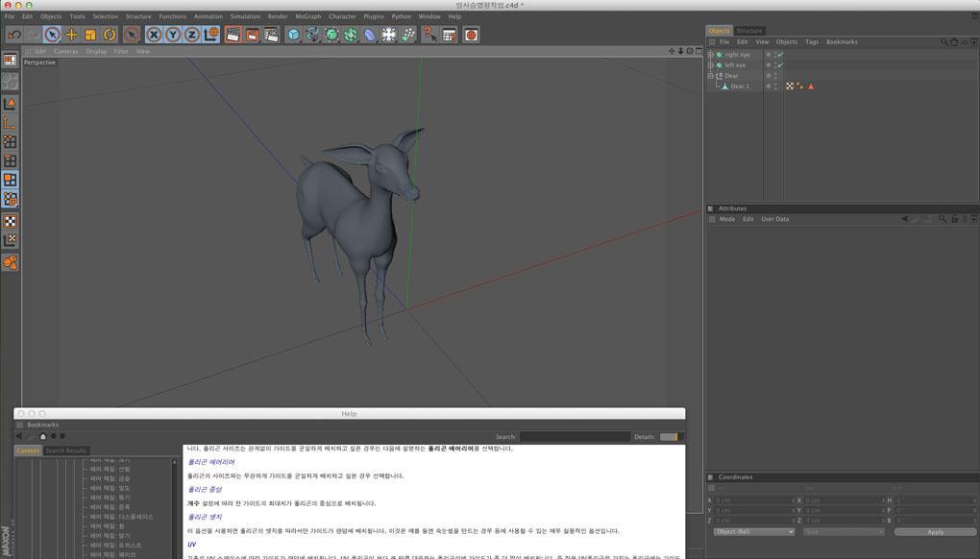
Task: Click the orange triangle selection tag on Dear.1
Action: click(x=811, y=86)
